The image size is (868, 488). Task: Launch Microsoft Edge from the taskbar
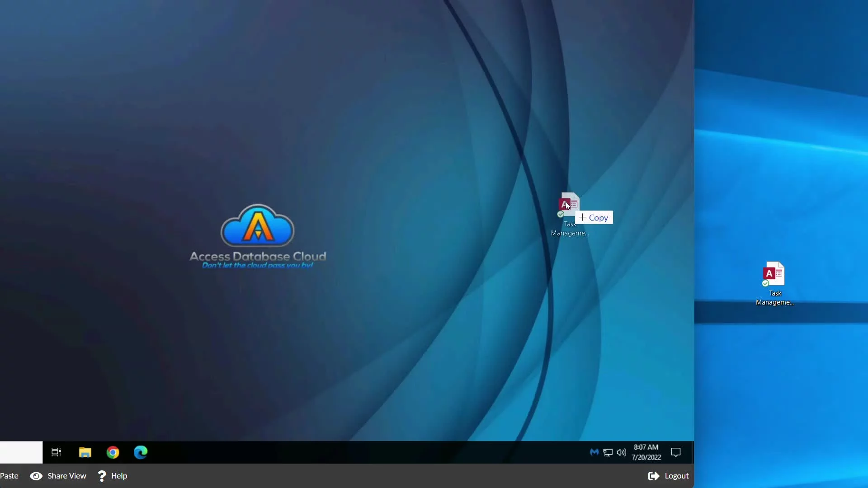click(x=141, y=452)
